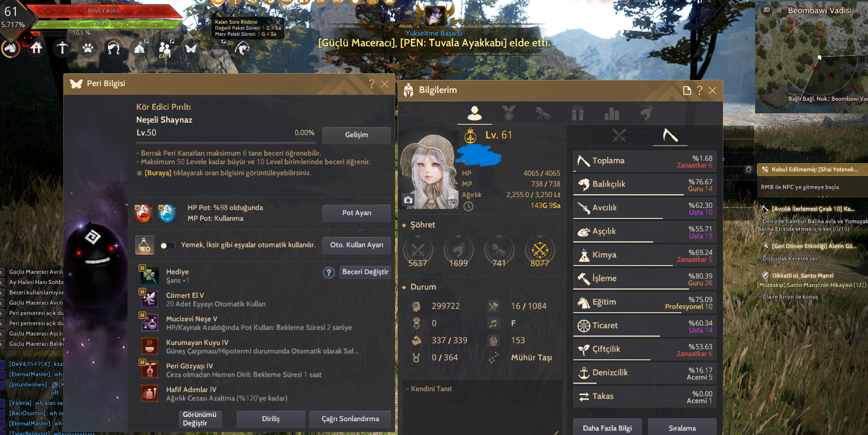Toggle automatic food and elixir usage switch
Screen dimensions: 868x435
coord(168,246)
